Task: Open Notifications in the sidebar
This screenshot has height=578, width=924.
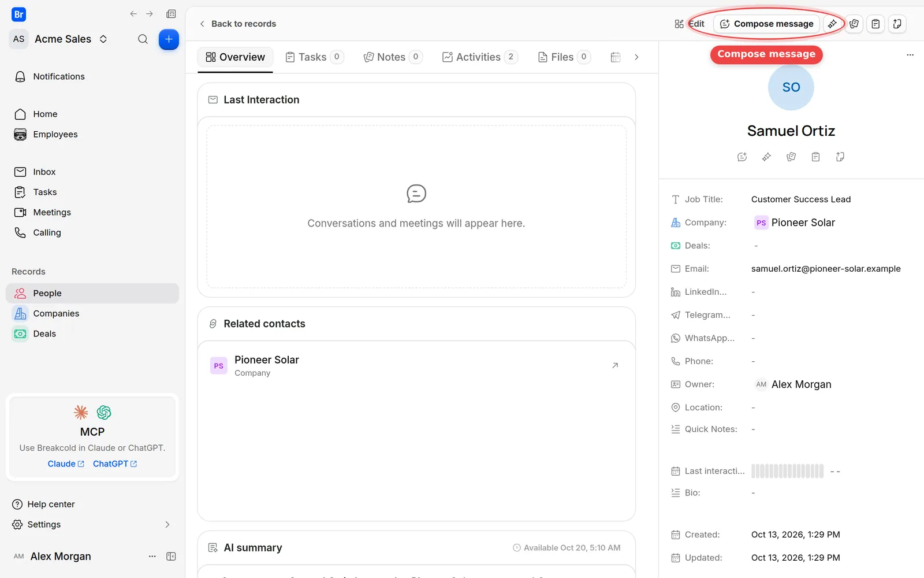Action: pos(92,76)
